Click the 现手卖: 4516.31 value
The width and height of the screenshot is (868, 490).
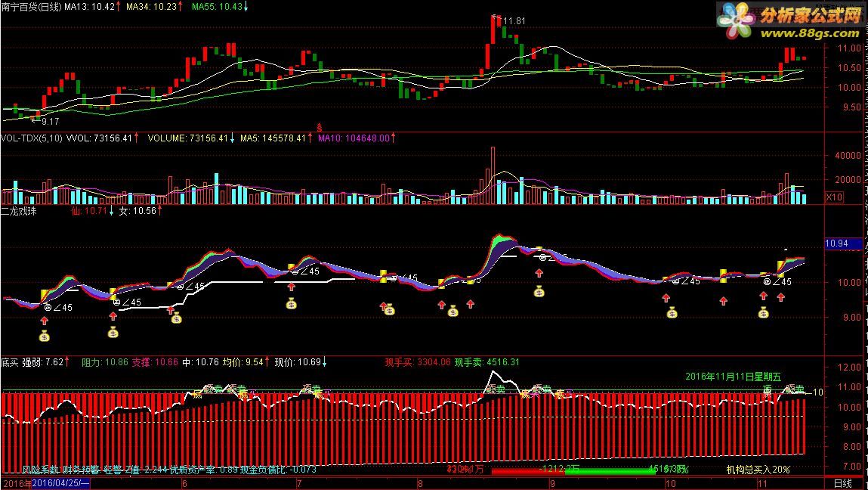487,362
